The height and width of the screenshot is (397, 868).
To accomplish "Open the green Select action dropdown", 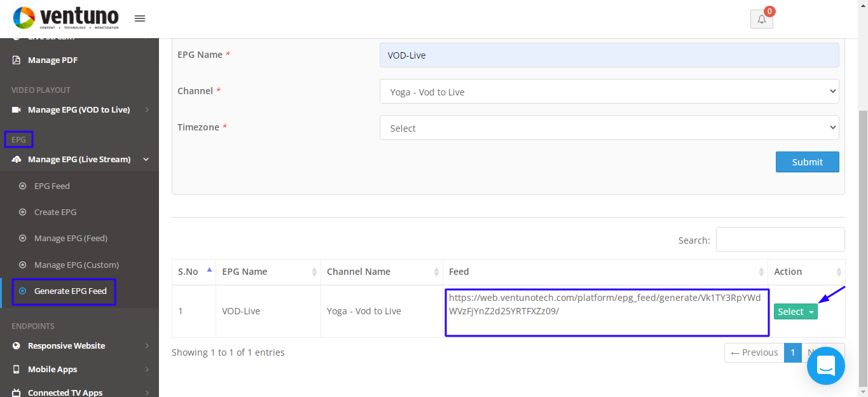I will click(x=796, y=312).
